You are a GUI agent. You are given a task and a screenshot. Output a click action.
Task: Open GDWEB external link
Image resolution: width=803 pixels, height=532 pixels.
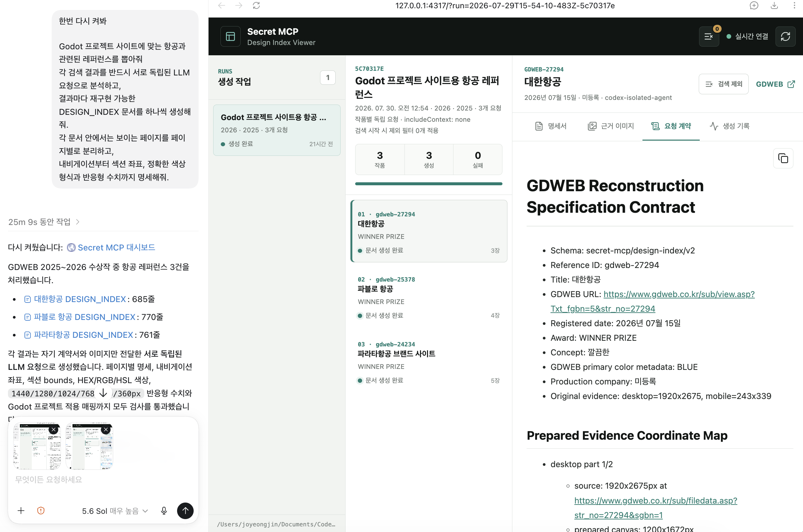(775, 84)
